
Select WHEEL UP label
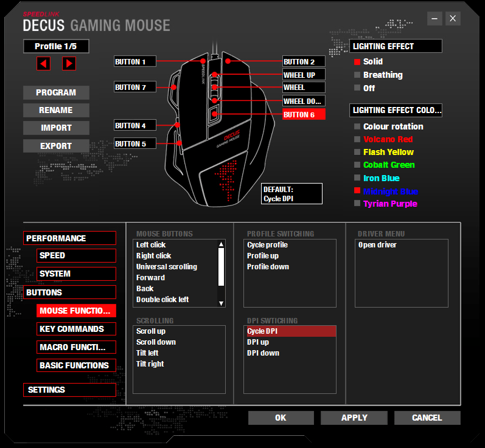pyautogui.click(x=304, y=75)
